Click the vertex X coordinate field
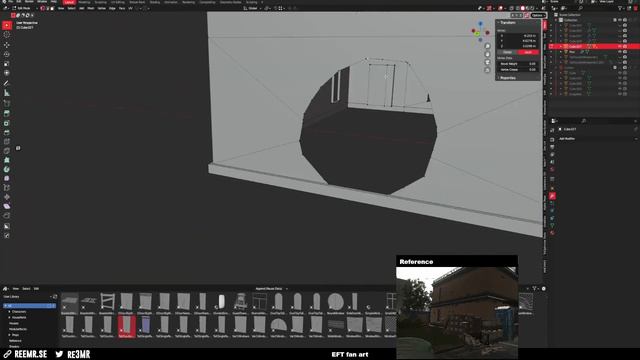 (x=518, y=36)
